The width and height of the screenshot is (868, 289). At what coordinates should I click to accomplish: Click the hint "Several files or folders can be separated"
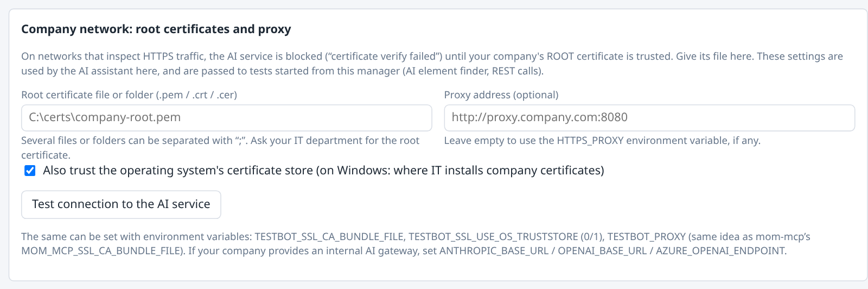(x=220, y=148)
